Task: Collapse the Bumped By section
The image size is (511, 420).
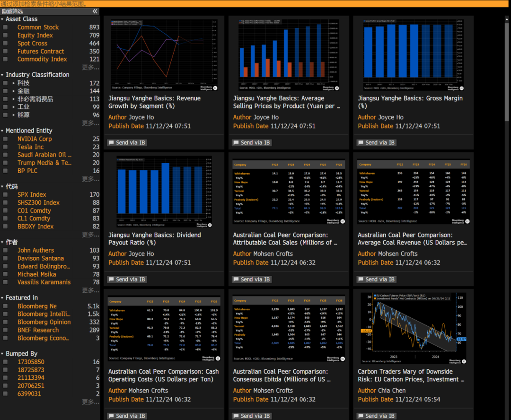Action: point(2,354)
